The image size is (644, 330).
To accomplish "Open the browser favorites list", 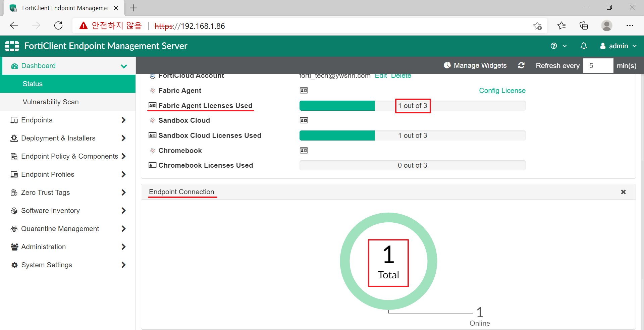I will 561,25.
